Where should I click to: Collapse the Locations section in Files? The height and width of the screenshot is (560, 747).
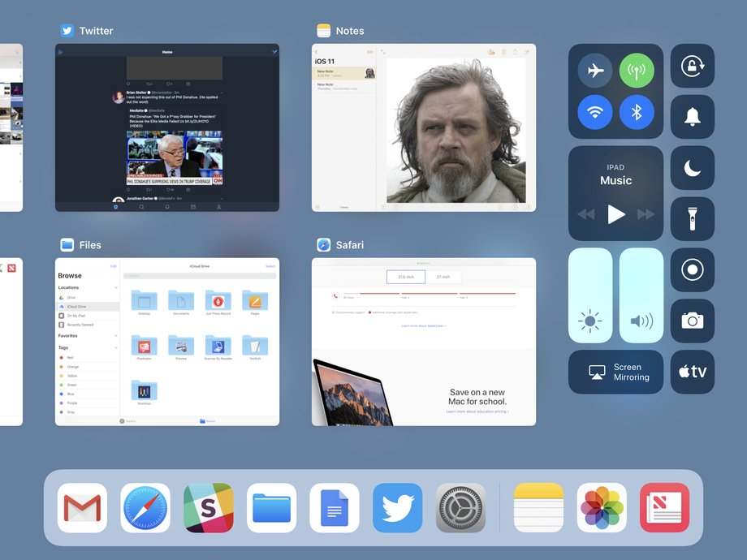(x=116, y=287)
